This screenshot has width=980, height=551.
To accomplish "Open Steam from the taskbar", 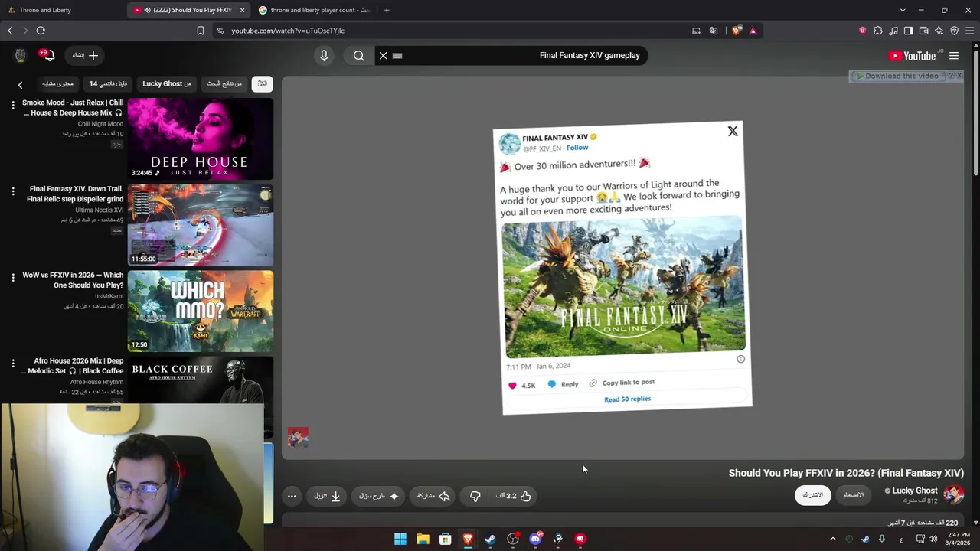I will click(x=490, y=539).
